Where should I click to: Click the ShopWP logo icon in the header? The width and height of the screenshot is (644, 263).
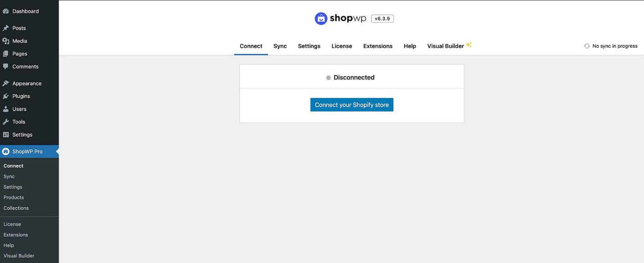(x=321, y=18)
